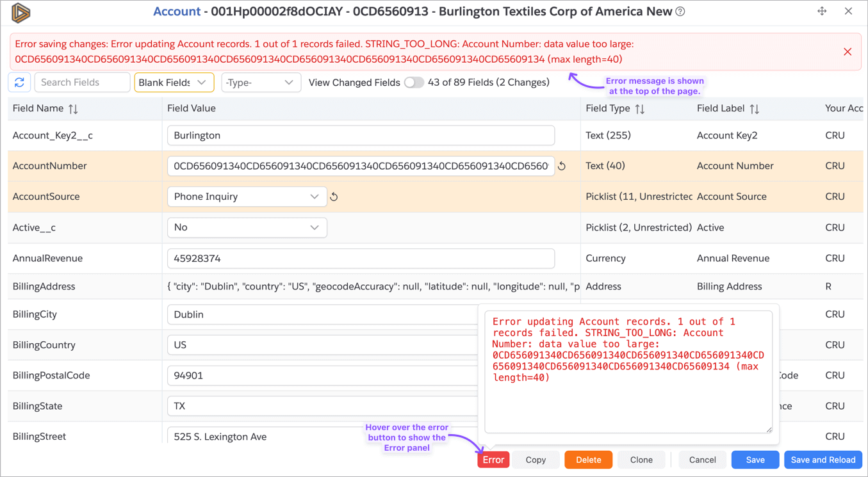
Task: Revert the AccountNumber field change
Action: (x=562, y=166)
